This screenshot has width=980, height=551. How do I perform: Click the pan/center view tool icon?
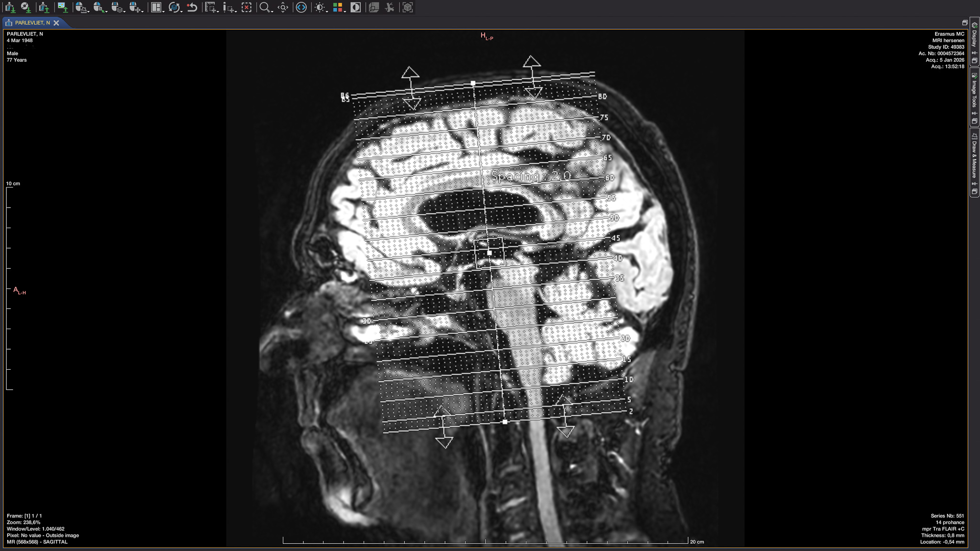click(x=283, y=7)
